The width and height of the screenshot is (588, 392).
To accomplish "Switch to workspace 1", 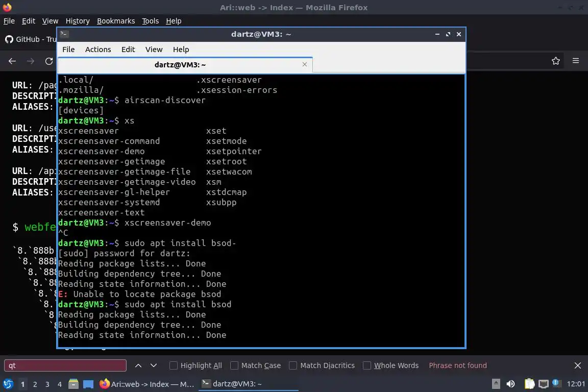I will click(22, 384).
